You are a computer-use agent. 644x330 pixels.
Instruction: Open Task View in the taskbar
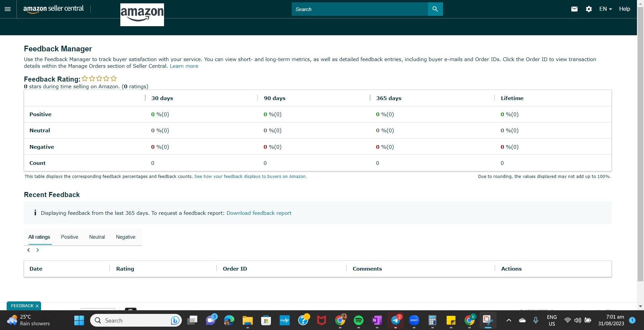(192, 321)
